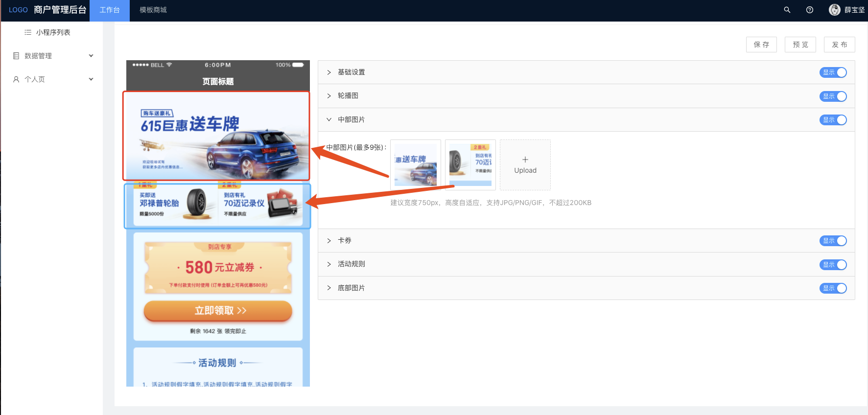
Task: Collapse the 中部图片 panel chevron
Action: pos(329,119)
